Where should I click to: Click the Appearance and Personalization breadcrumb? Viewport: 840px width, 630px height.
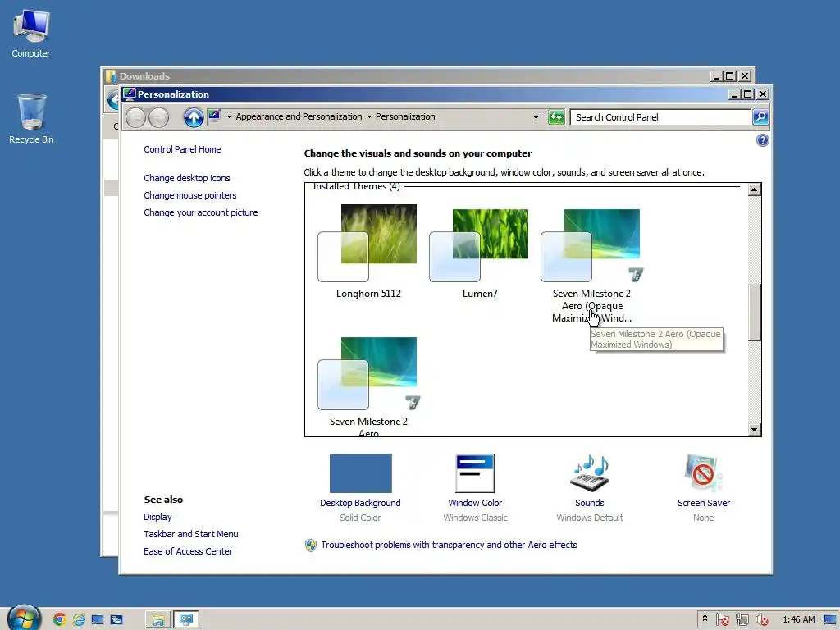point(299,116)
